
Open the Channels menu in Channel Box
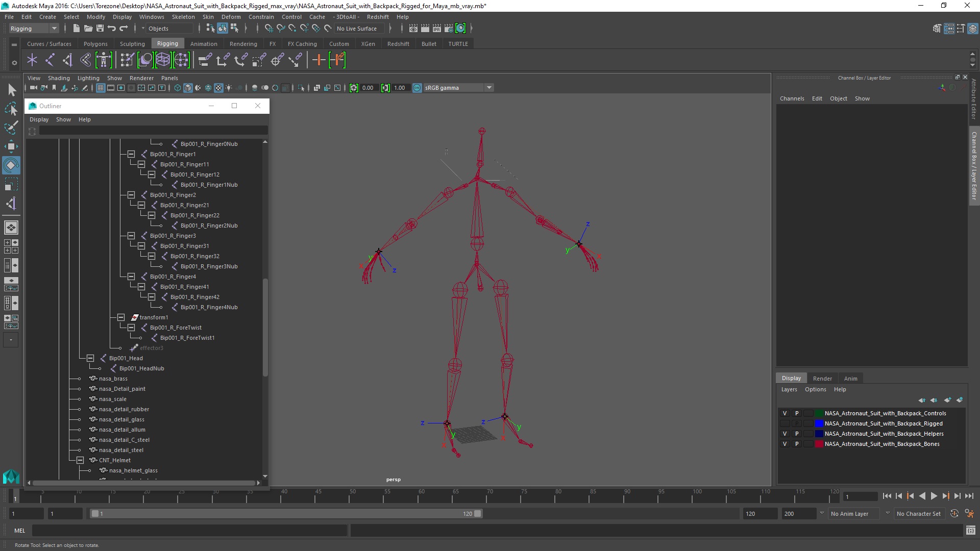[x=792, y=98]
